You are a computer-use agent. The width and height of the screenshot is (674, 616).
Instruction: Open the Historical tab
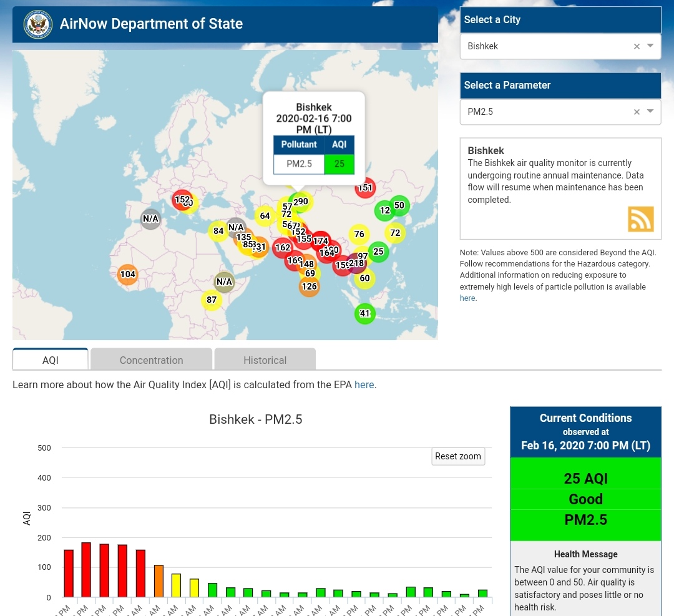pos(265,360)
